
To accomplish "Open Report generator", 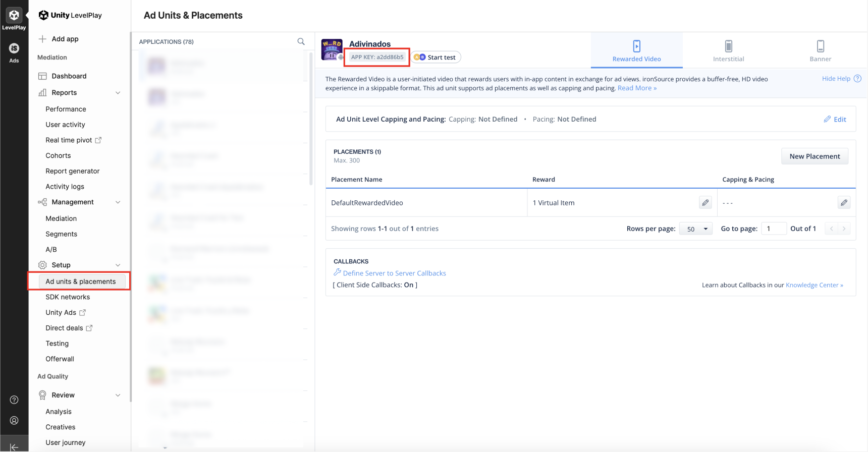I will pyautogui.click(x=73, y=171).
